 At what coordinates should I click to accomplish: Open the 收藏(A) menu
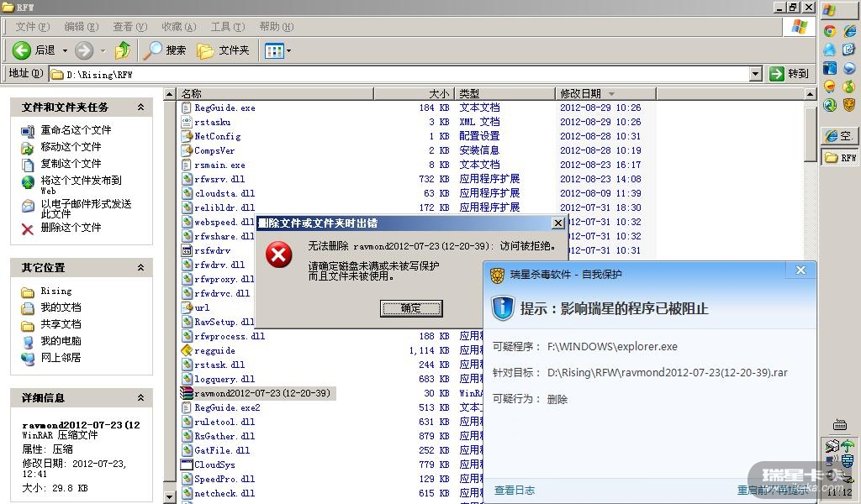click(x=179, y=26)
